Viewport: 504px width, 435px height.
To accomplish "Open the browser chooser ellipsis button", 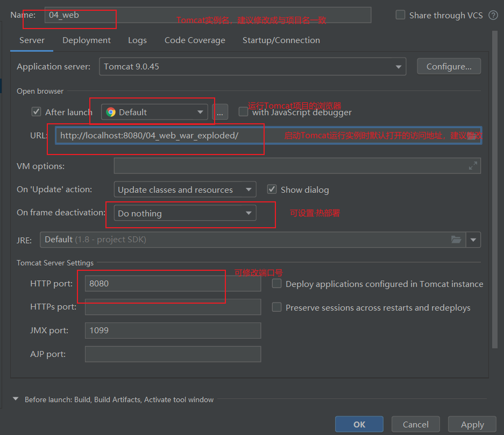I will [x=220, y=112].
